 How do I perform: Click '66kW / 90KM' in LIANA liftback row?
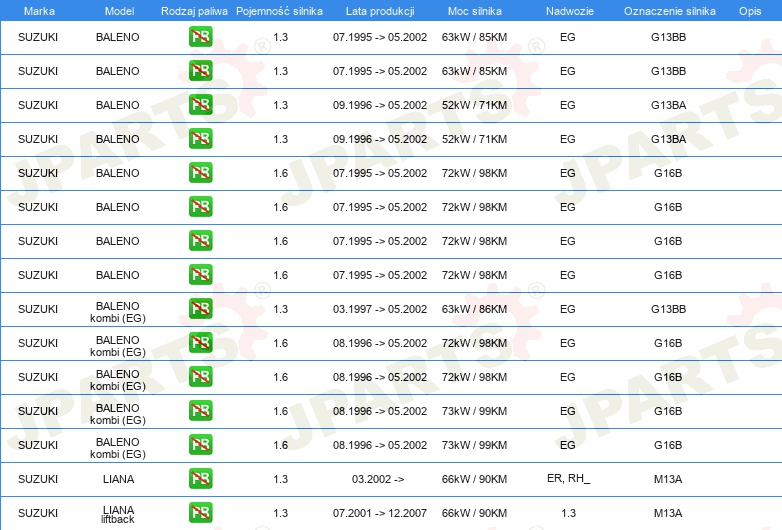[474, 513]
